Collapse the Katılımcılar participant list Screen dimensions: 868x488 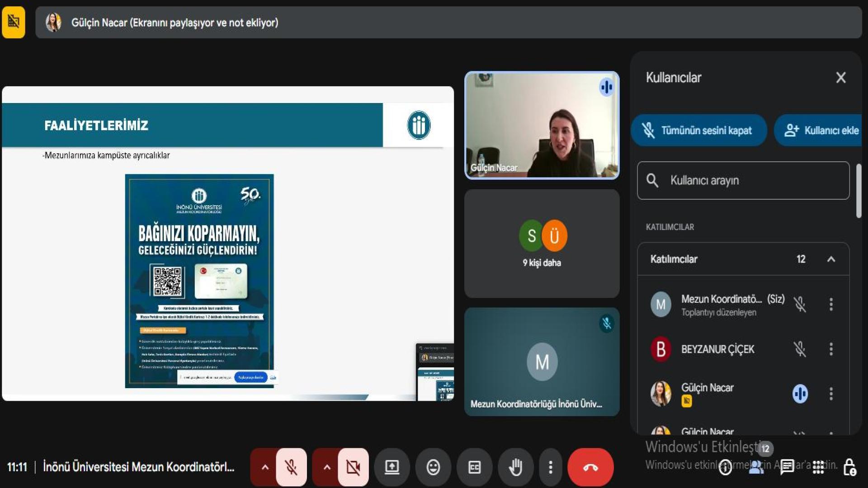(x=831, y=259)
